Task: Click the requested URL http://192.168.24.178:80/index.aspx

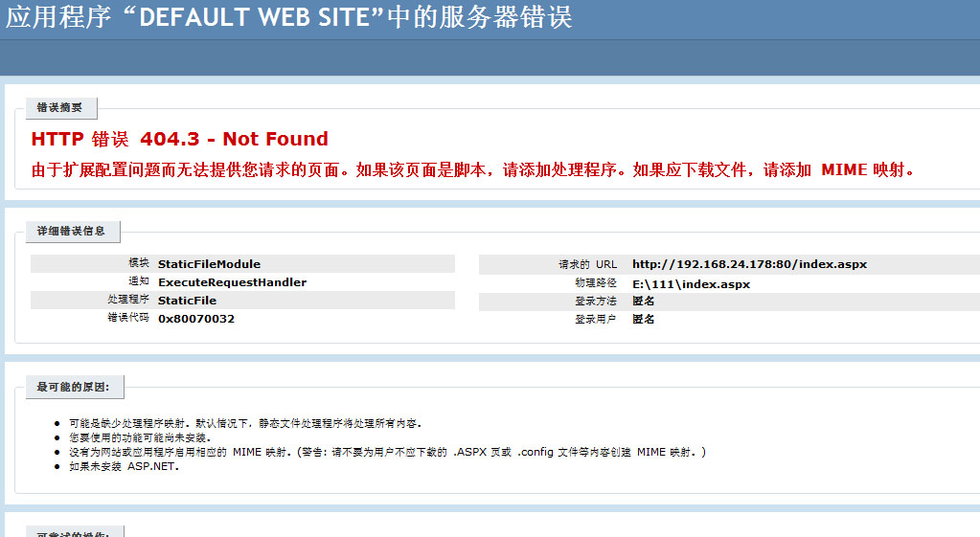Action: click(749, 264)
